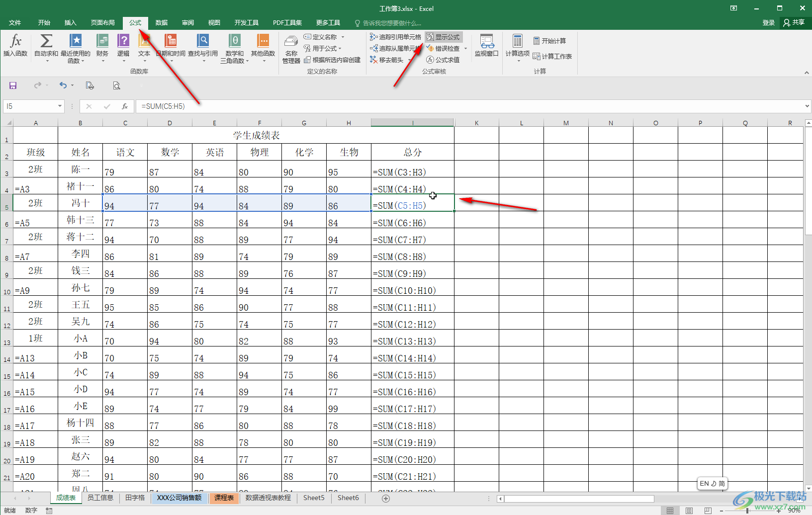Image resolution: width=812 pixels, height=515 pixels.
Task: Open Ribbon Display Options in title bar
Action: tap(733, 8)
